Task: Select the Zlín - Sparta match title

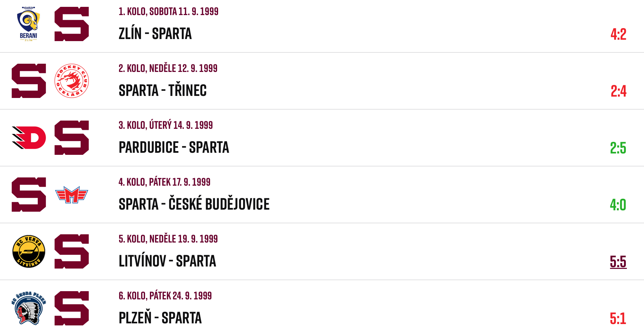Action: pyautogui.click(x=155, y=34)
